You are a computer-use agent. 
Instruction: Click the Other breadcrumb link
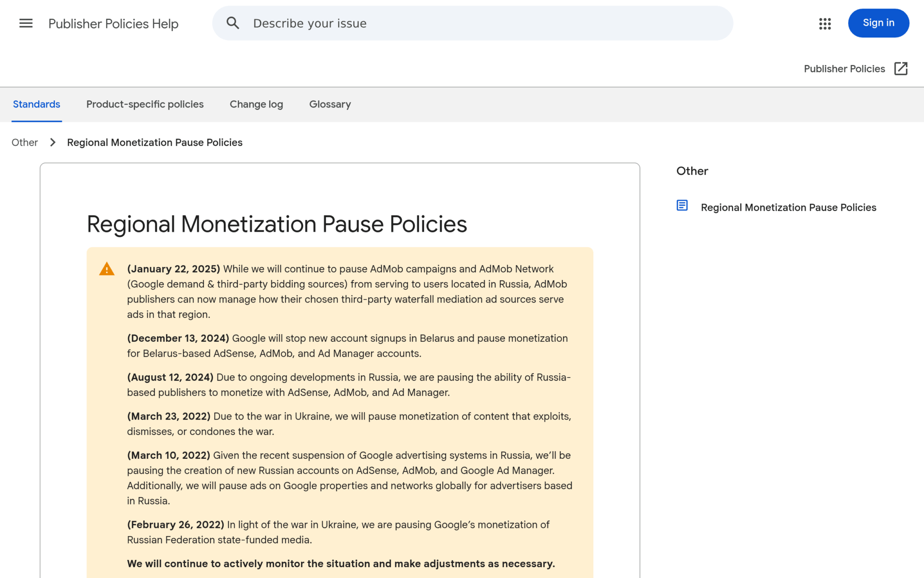[x=25, y=142]
